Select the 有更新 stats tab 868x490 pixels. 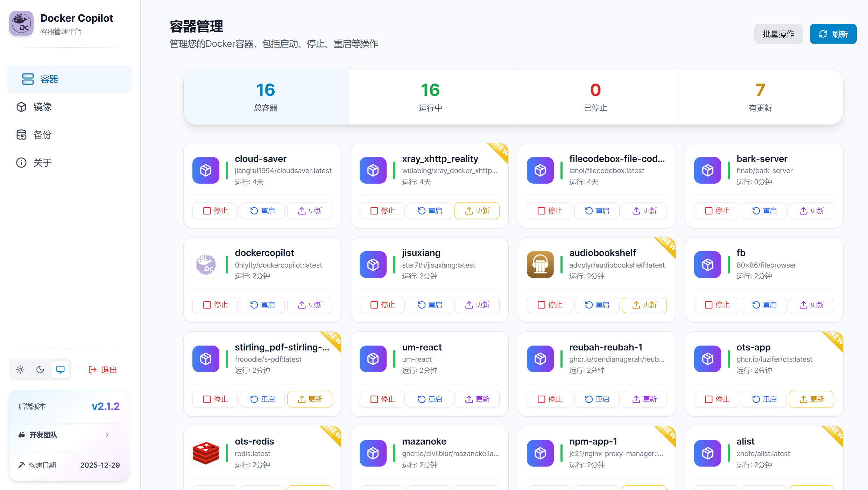coord(760,97)
